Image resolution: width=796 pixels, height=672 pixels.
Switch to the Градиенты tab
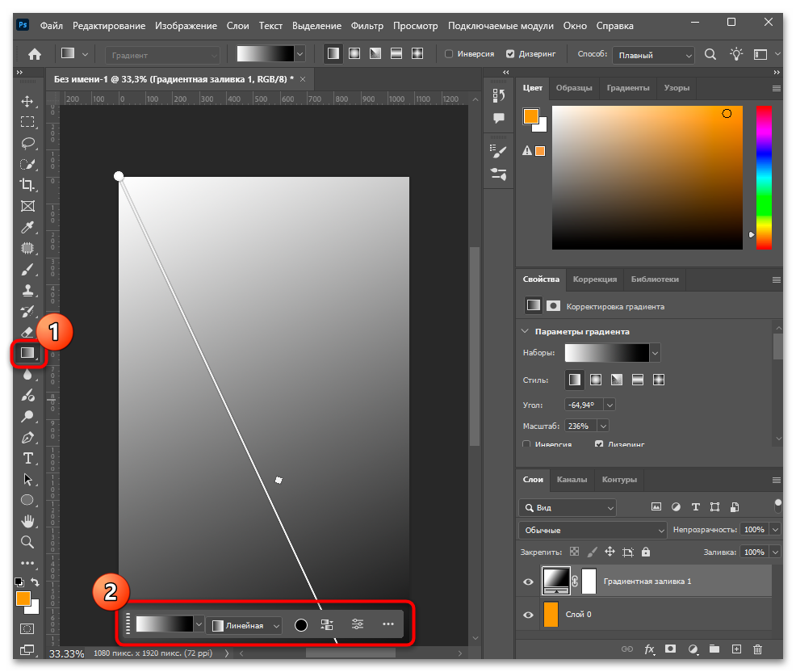coord(628,88)
